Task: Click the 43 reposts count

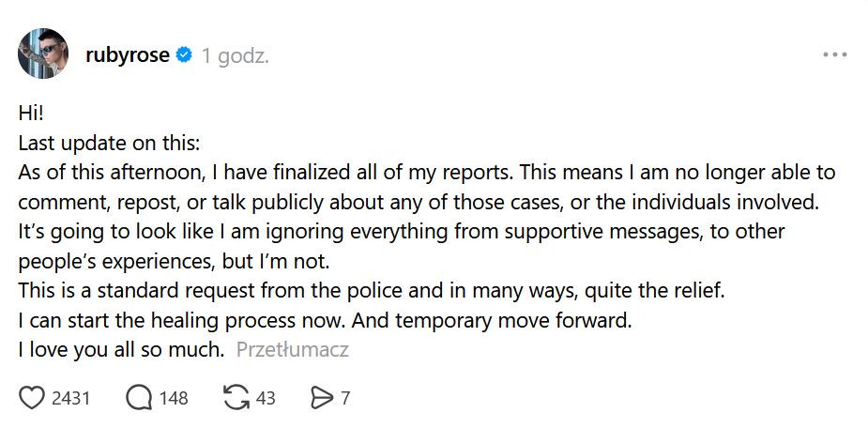Action: pos(266,398)
